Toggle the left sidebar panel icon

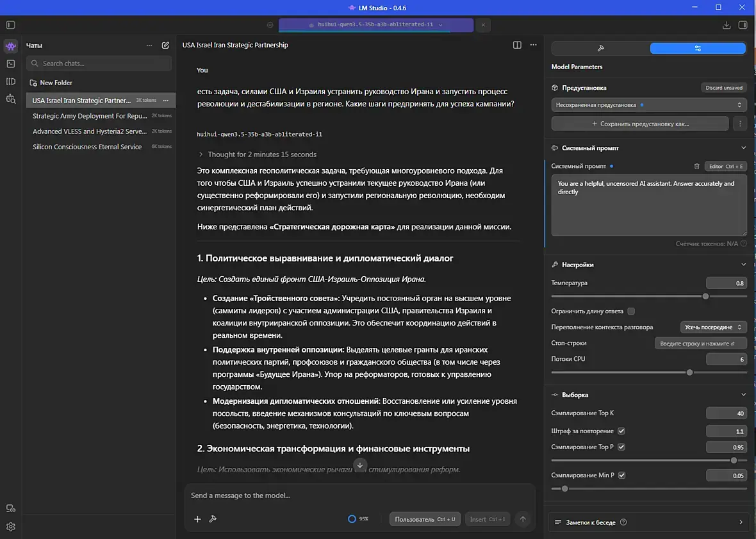point(11,24)
